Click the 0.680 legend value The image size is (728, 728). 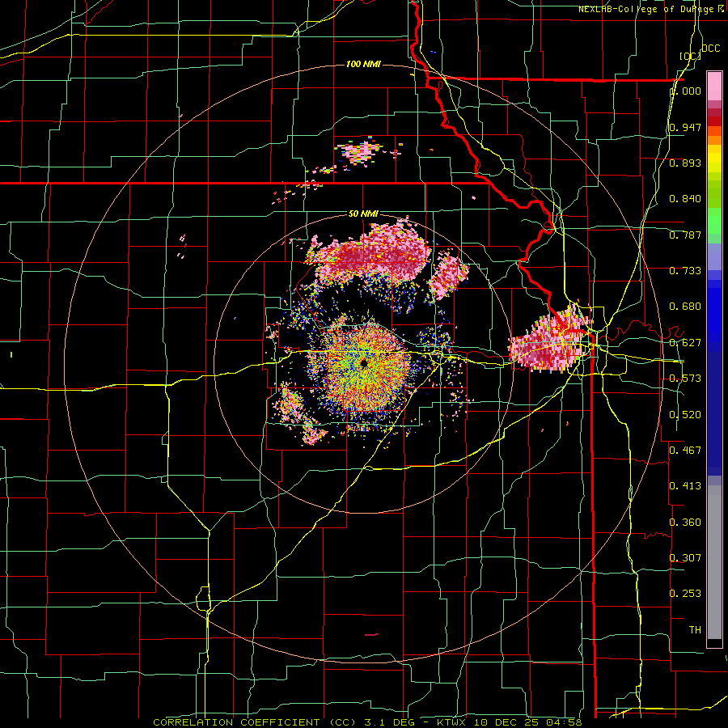pos(685,307)
